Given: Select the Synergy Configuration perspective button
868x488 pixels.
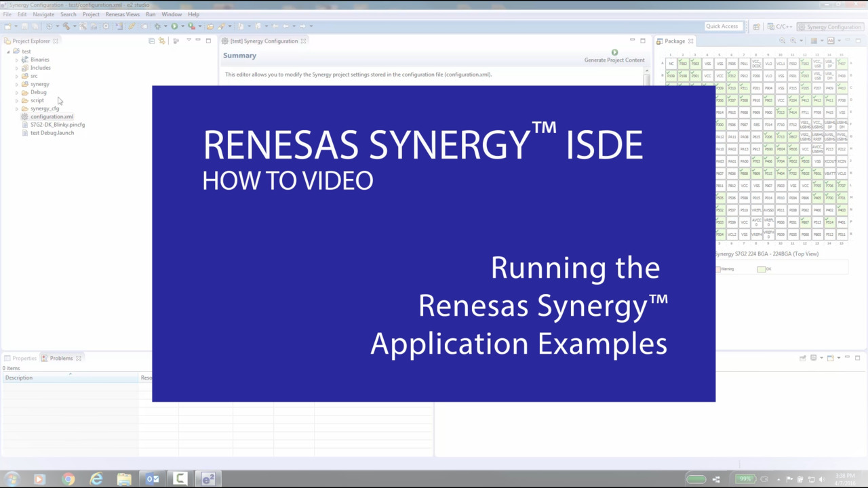Looking at the screenshot, I should point(829,27).
